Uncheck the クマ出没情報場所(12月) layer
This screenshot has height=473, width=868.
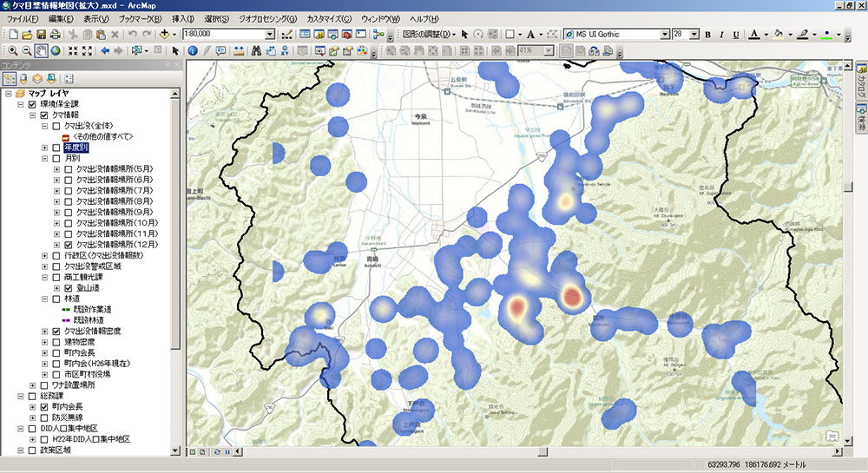[69, 245]
